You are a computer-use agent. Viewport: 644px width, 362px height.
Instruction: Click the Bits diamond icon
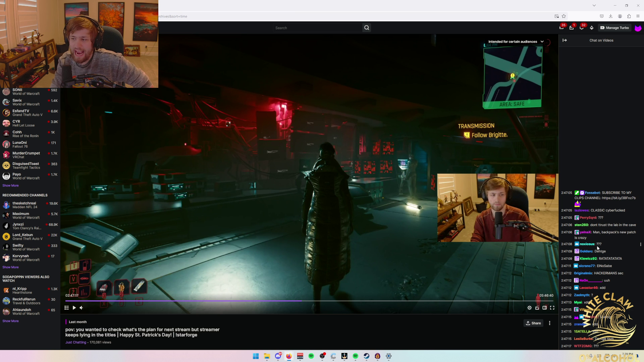[592, 27]
